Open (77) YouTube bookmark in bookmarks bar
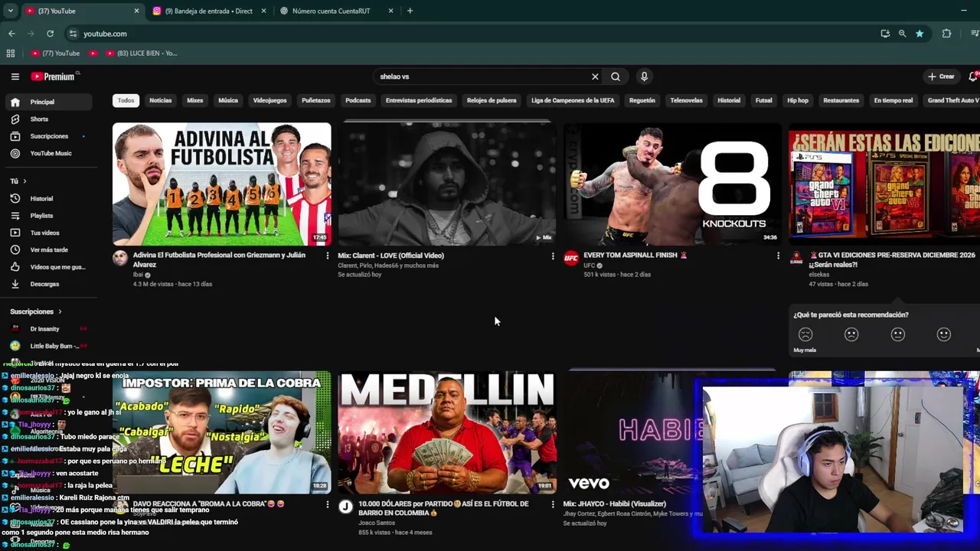980x551 pixels. 55,54
